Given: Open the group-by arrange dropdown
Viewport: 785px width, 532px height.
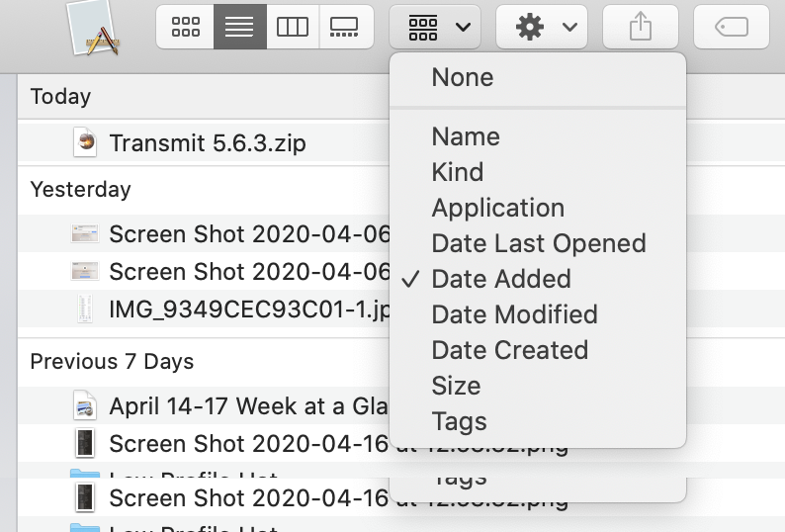Looking at the screenshot, I should [x=435, y=27].
